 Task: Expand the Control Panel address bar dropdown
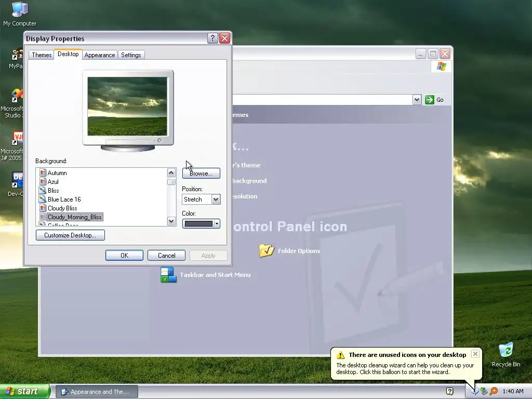click(x=417, y=100)
